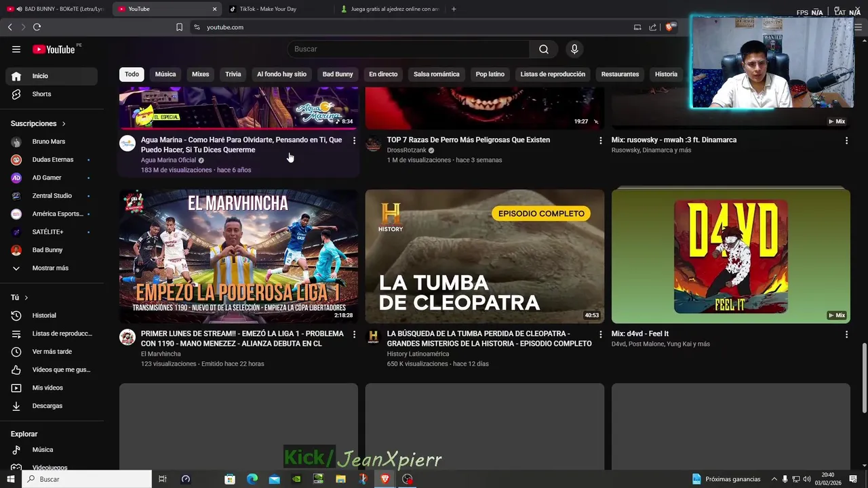The height and width of the screenshot is (488, 868).
Task: Activate voice search microphone
Action: point(574,49)
